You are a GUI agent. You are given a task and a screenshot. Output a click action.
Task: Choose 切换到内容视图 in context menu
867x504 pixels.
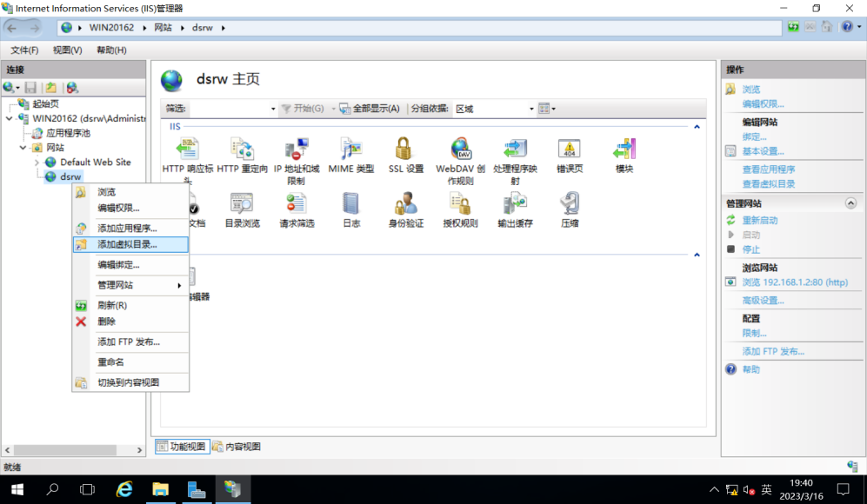(130, 382)
